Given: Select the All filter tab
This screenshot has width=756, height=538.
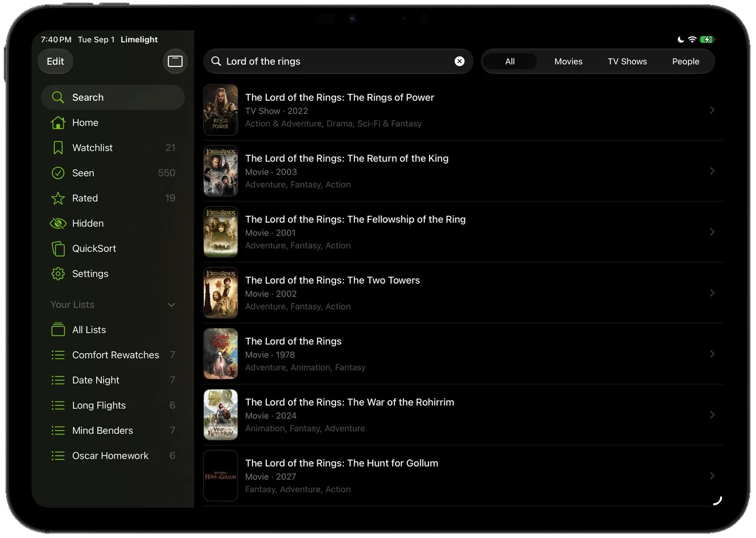Looking at the screenshot, I should pos(510,61).
